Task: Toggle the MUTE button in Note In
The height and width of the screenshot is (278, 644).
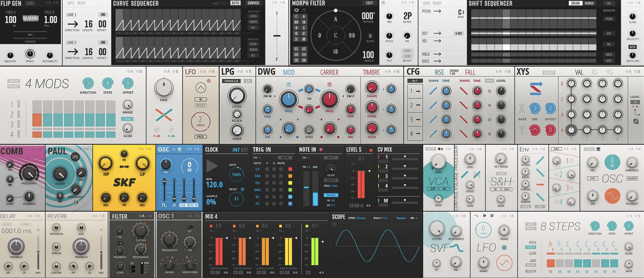Action: [x=331, y=158]
